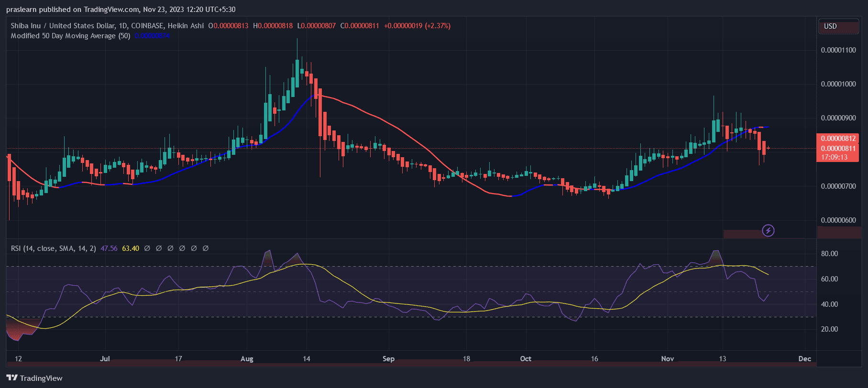Viewport: 868px width, 388px height.
Task: Click the yellow RSI SMA value 63.40
Action: tap(131, 248)
